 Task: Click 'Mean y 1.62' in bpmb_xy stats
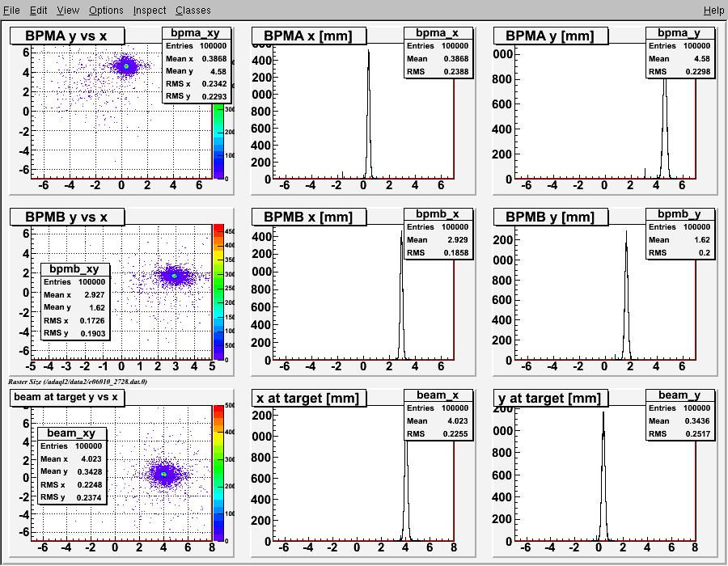pyautogui.click(x=74, y=307)
